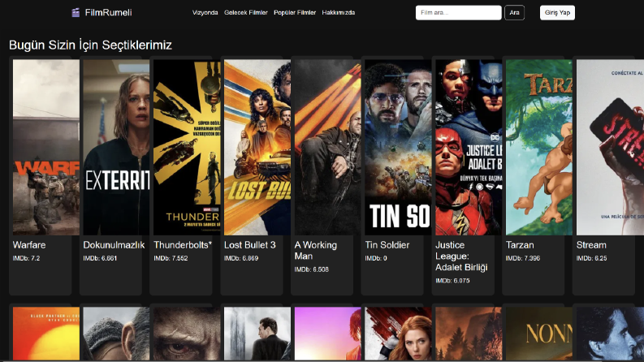Select the Popüler Filmler menu item
The image size is (644, 362).
click(295, 13)
